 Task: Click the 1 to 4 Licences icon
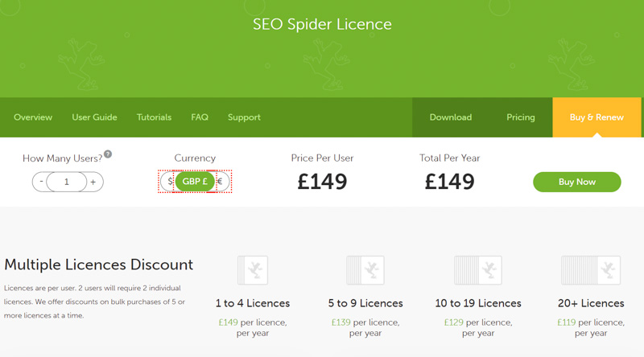tap(253, 270)
